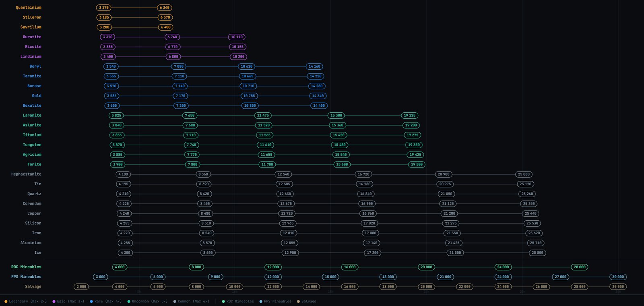The height and width of the screenshot is (306, 644).
Task: Click the 28 000 value in ROC Mineables row
Action: pos(580,267)
